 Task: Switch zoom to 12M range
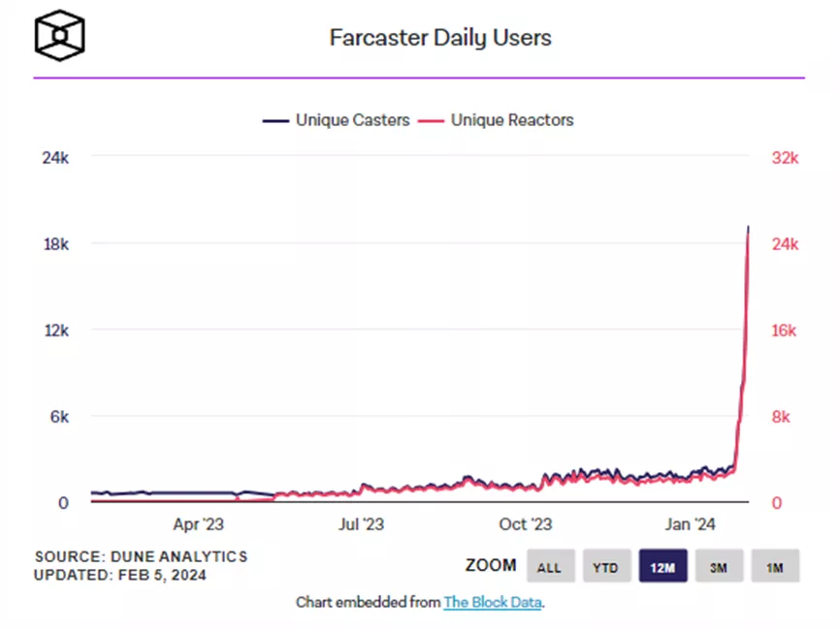click(x=662, y=567)
